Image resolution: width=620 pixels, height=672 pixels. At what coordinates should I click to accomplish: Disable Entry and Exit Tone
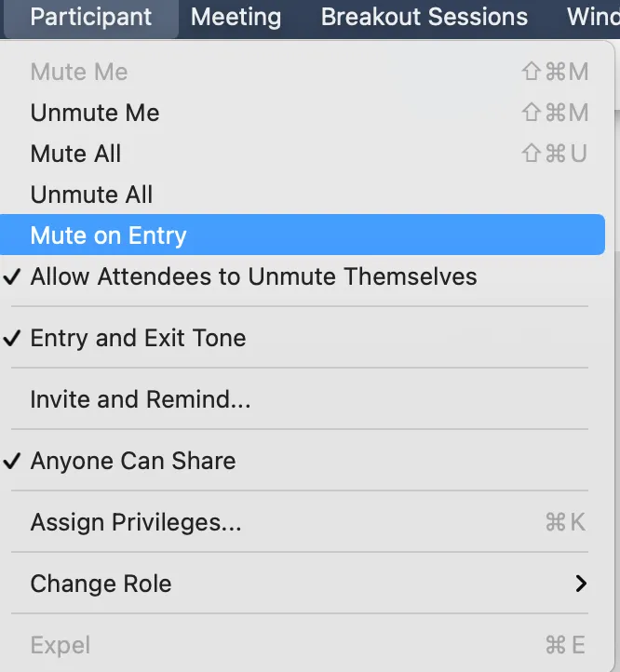tap(138, 338)
